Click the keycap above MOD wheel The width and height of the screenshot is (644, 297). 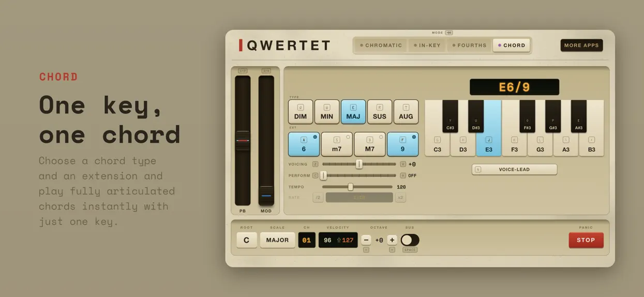click(x=266, y=71)
